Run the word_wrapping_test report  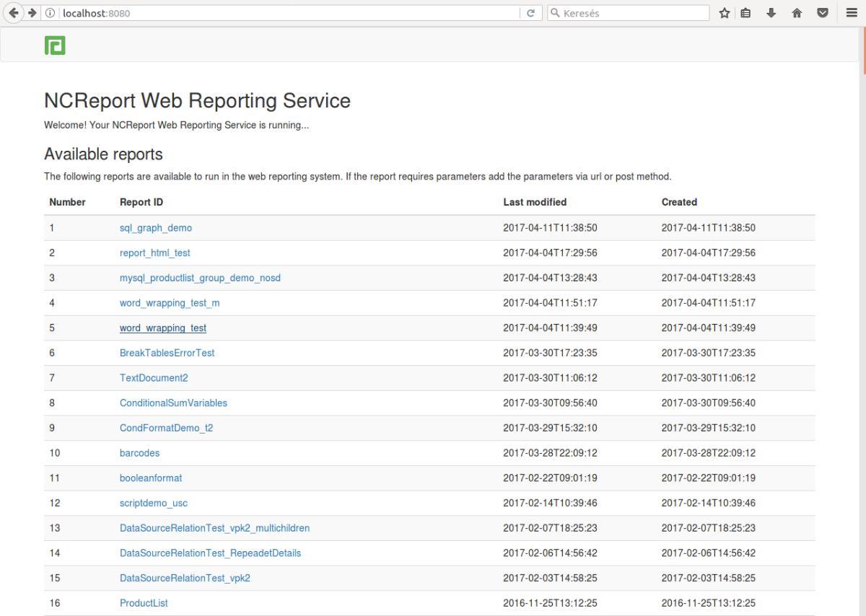(162, 328)
